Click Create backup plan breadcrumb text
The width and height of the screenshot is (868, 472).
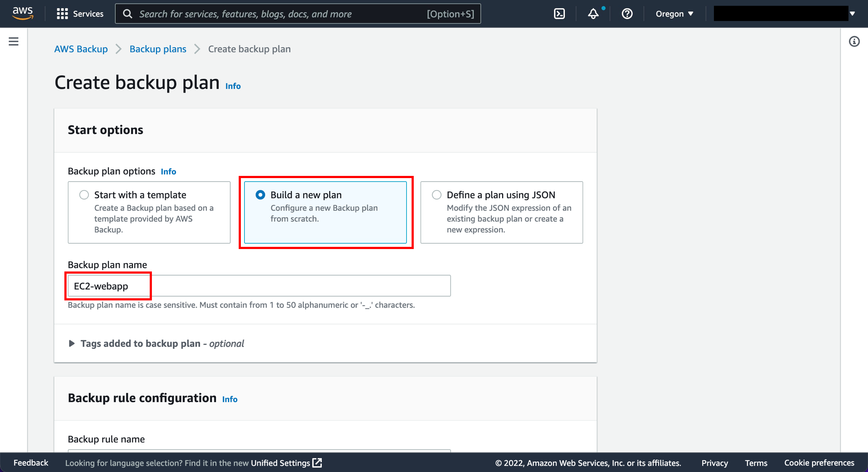coord(249,49)
